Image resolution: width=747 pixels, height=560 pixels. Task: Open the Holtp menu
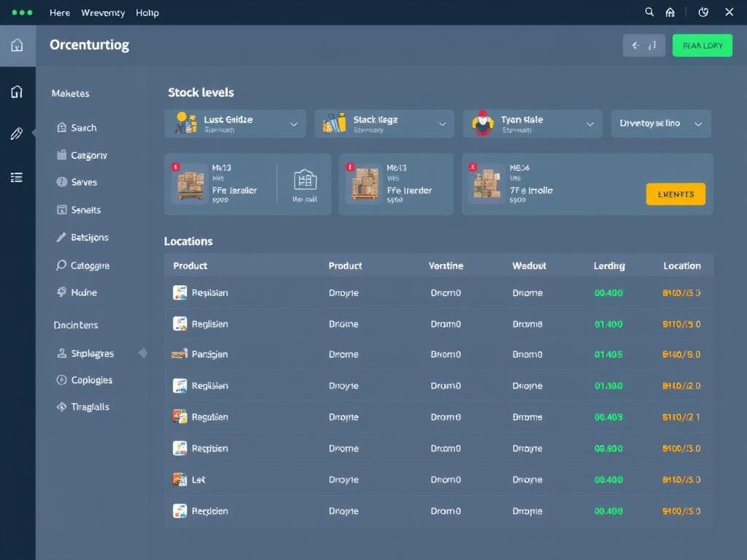tap(147, 13)
